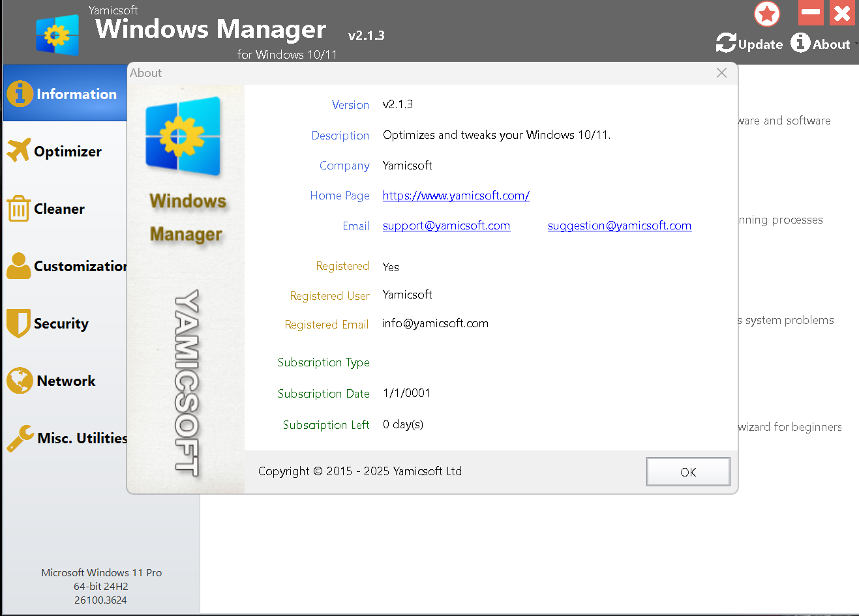Viewport: 859px width, 616px height.
Task: Click the Cleaner trash bin icon
Action: click(18, 209)
